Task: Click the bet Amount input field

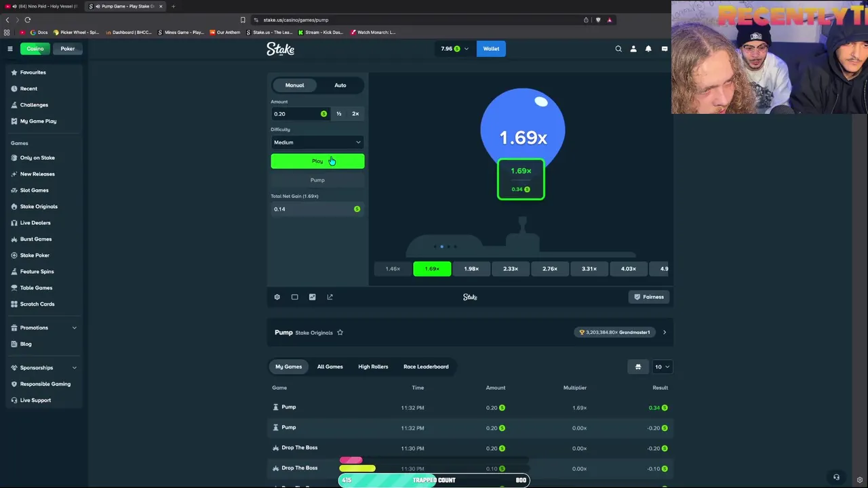Action: click(x=300, y=114)
